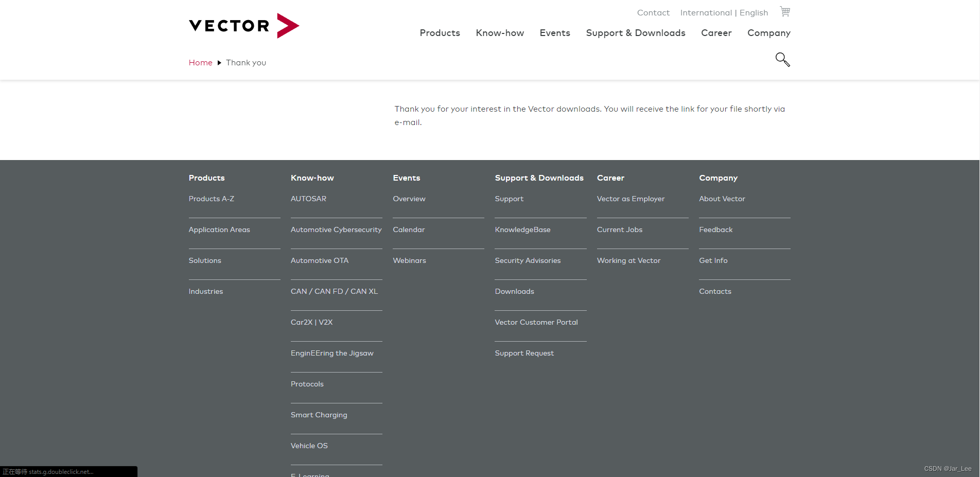The image size is (980, 477).
Task: Open Security Advisories footer link
Action: [x=528, y=260]
